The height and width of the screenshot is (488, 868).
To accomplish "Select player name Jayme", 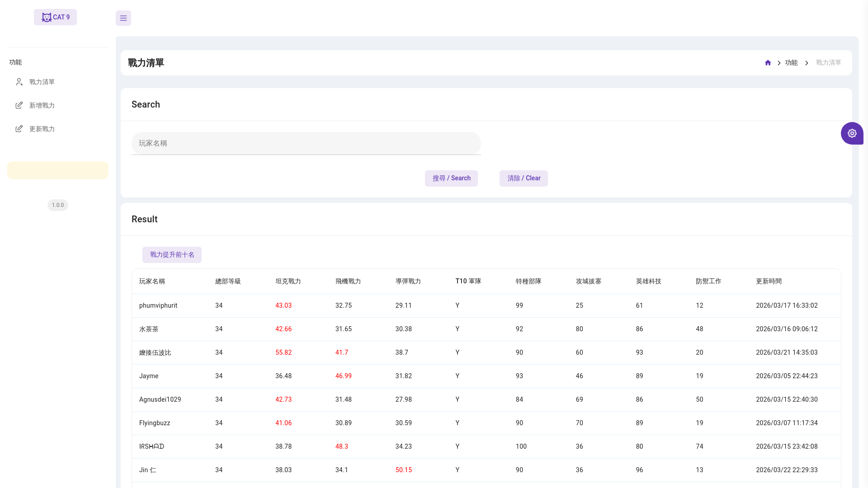I will click(x=149, y=376).
